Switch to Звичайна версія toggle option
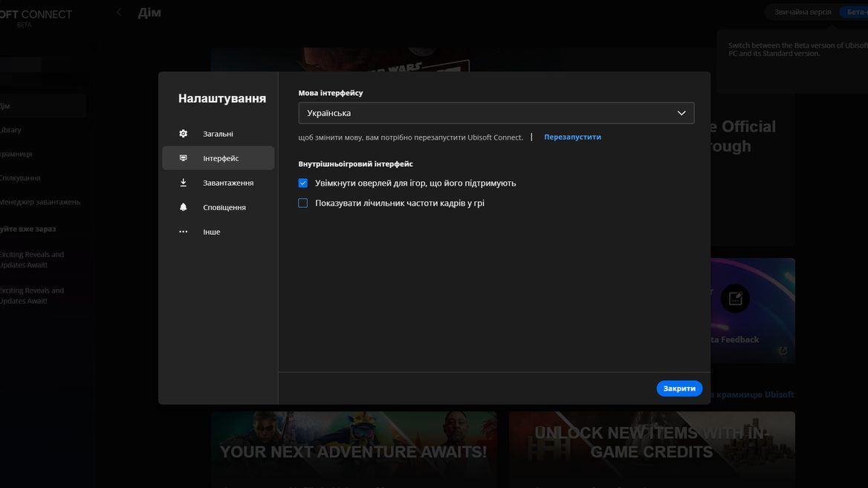The height and width of the screenshot is (488, 868). coord(802,12)
